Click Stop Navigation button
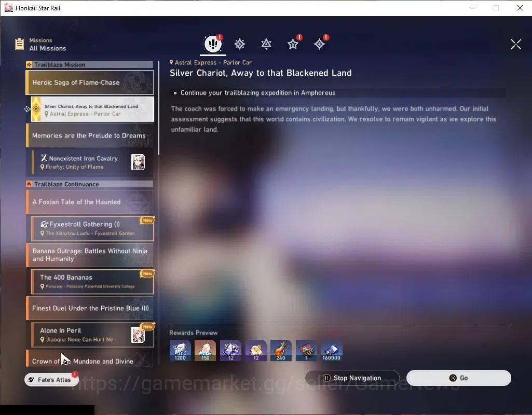The width and height of the screenshot is (532, 415). pyautogui.click(x=352, y=378)
